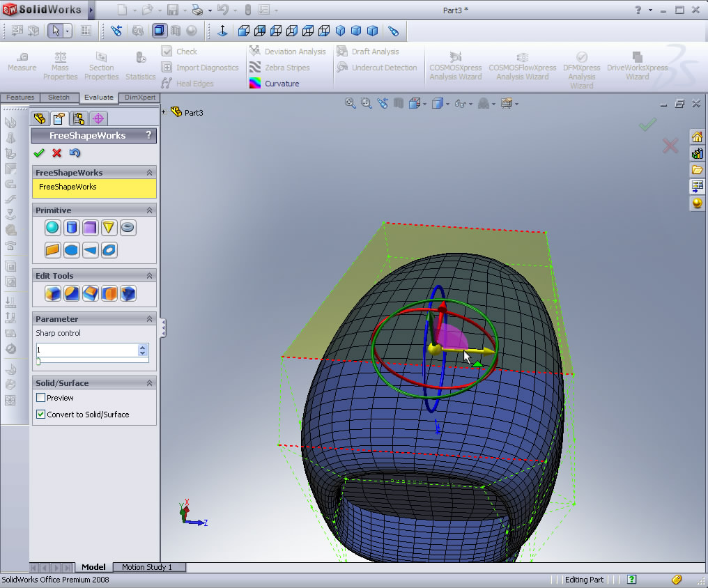The height and width of the screenshot is (588, 708).
Task: Select the torus primitive icon
Action: point(128,227)
